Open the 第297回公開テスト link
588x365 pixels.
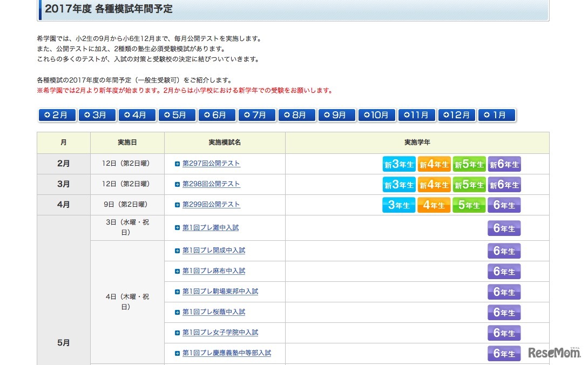coord(211,164)
